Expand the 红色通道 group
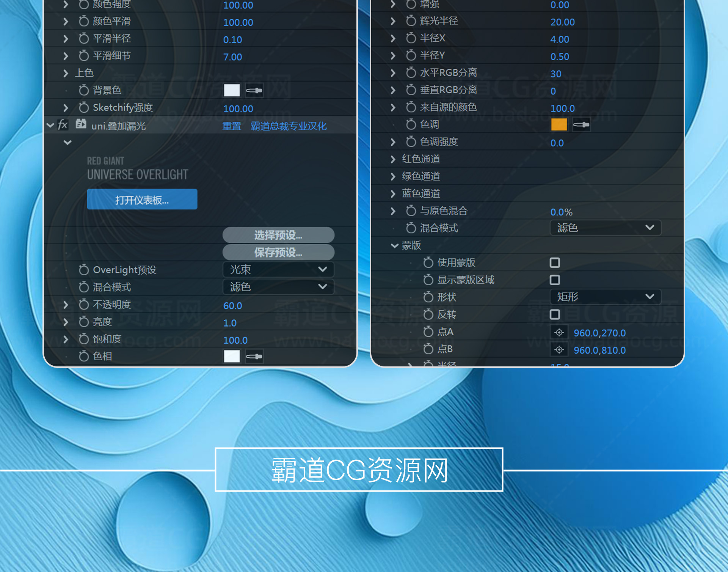Viewport: 728px width, 572px height. [393, 159]
